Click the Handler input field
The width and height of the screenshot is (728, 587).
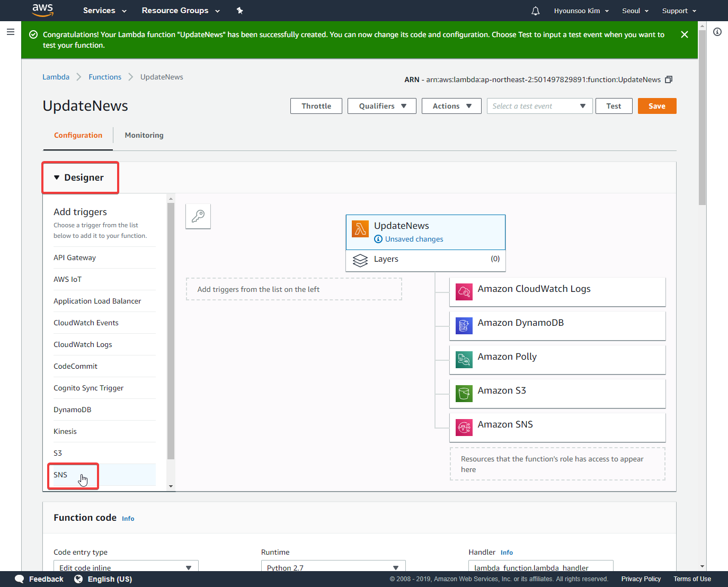click(x=541, y=566)
